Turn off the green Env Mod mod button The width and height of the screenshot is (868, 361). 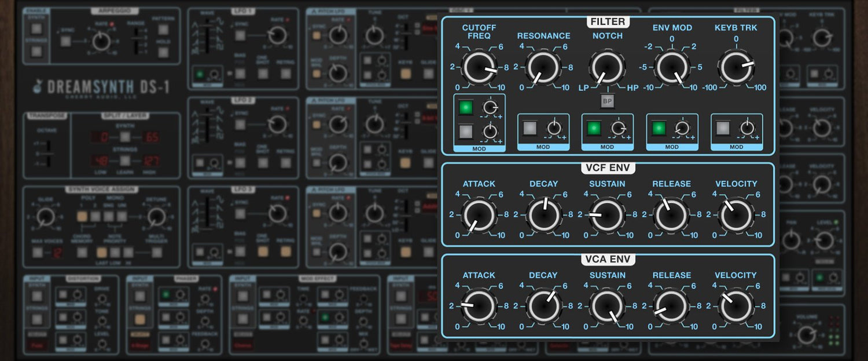pyautogui.click(x=659, y=128)
